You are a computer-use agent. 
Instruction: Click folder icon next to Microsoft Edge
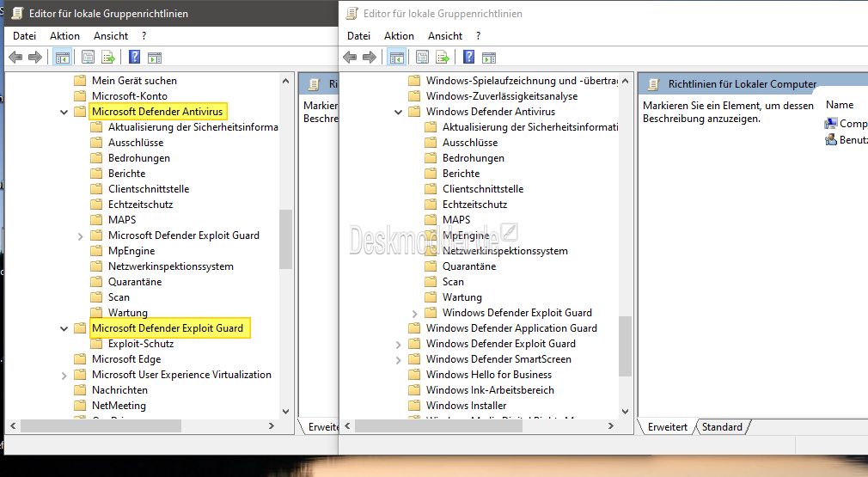(x=80, y=359)
